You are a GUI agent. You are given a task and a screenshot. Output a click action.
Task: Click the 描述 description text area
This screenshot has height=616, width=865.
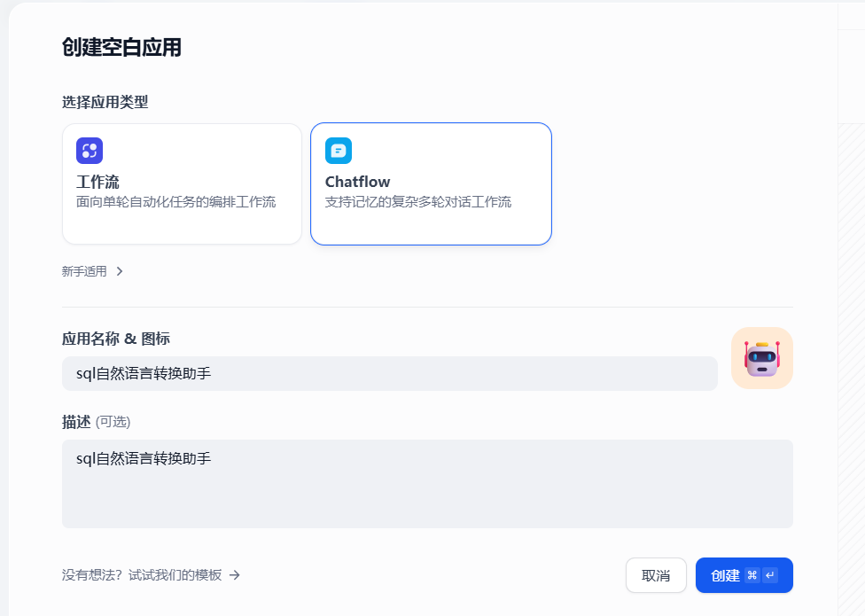coord(427,484)
